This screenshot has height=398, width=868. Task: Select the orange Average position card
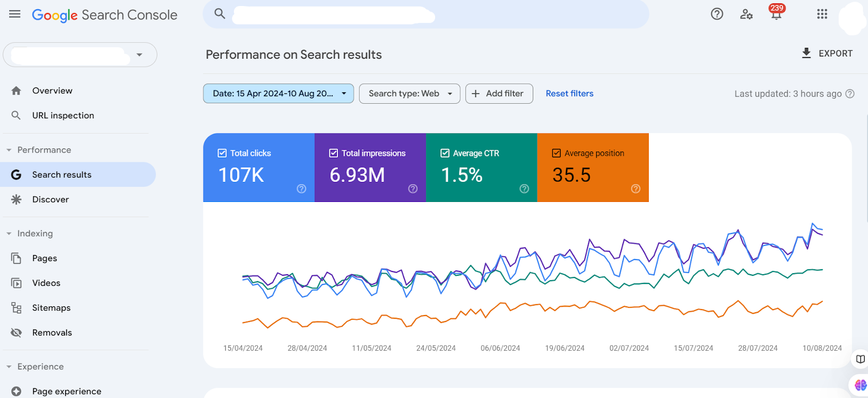point(593,168)
